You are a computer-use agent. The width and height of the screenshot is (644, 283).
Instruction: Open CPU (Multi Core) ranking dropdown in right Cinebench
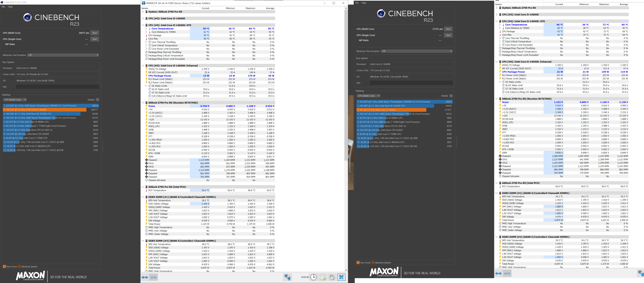pos(369,96)
